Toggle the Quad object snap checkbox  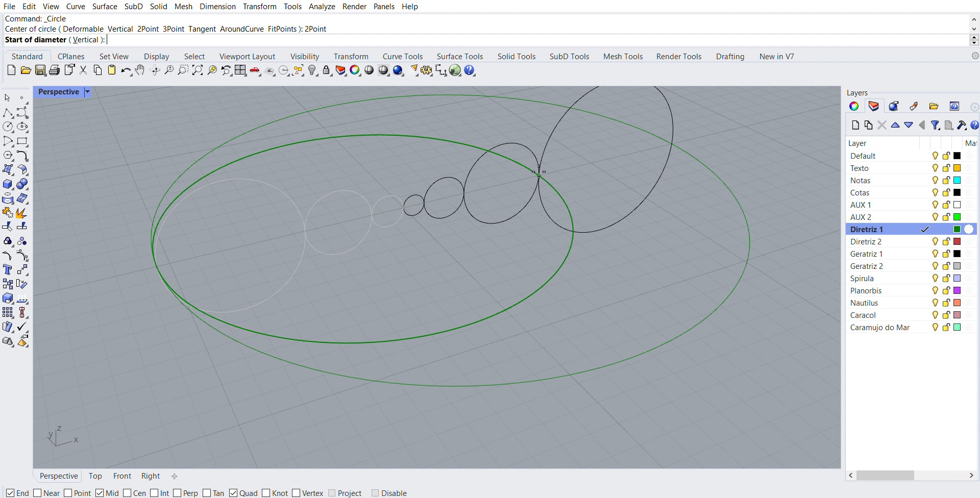[233, 493]
